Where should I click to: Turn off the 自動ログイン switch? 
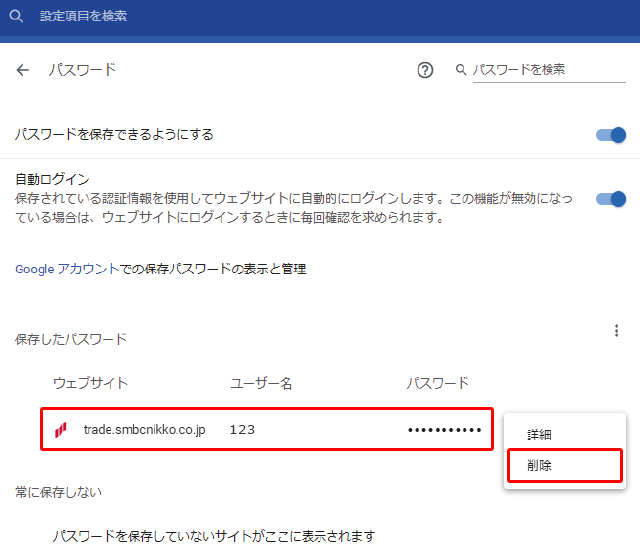[x=610, y=198]
